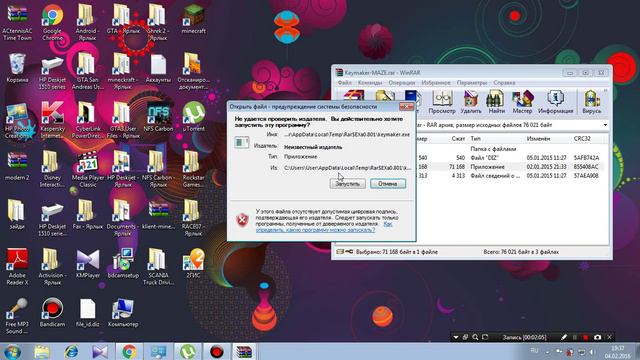The image size is (640, 360).
Task: Open Internet Explorer from the taskbar
Action: [71, 351]
